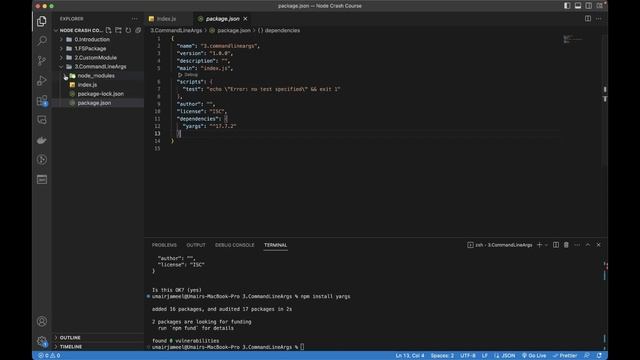
Task: Click the editor minimap
Action: click(573, 39)
